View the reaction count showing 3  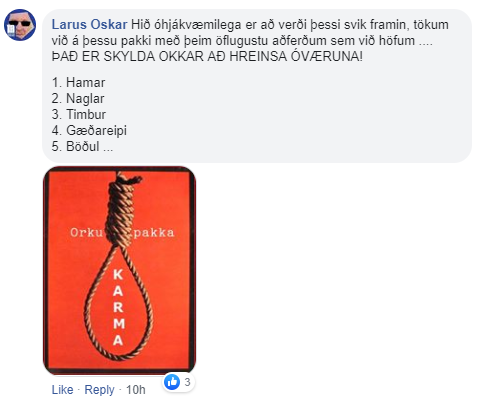tap(187, 382)
